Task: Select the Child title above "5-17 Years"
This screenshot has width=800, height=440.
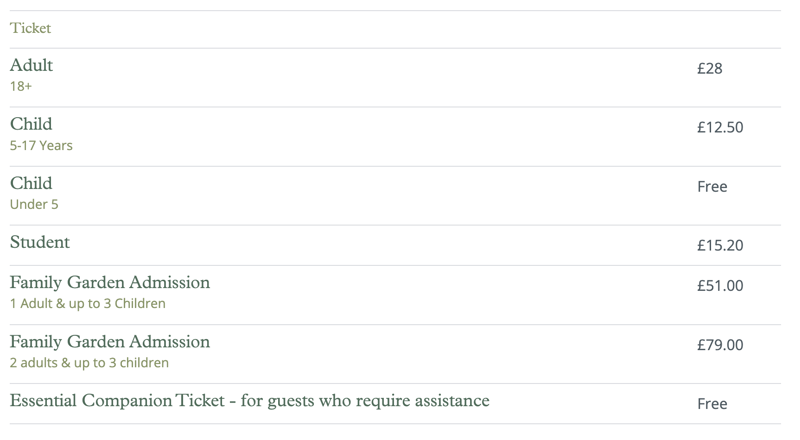Action: pos(31,124)
